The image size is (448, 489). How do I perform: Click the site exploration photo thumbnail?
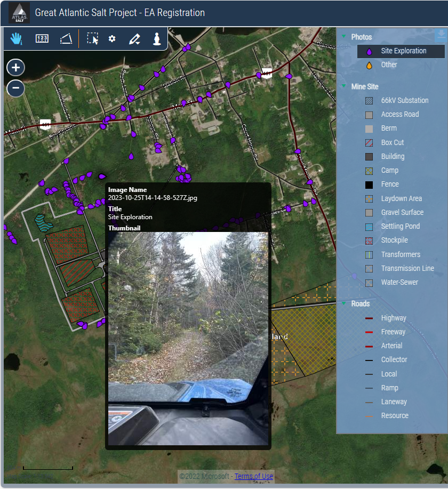(x=188, y=338)
